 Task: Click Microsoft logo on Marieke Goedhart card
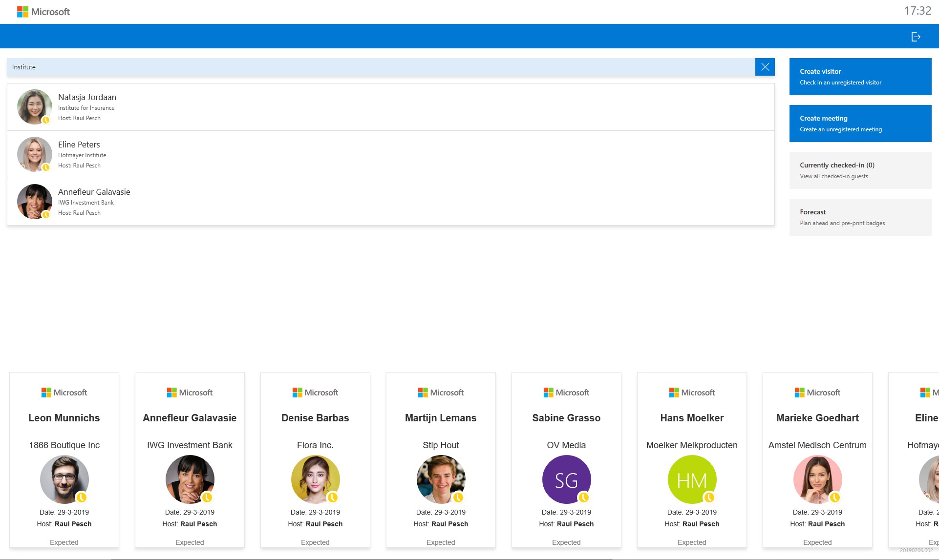click(817, 393)
